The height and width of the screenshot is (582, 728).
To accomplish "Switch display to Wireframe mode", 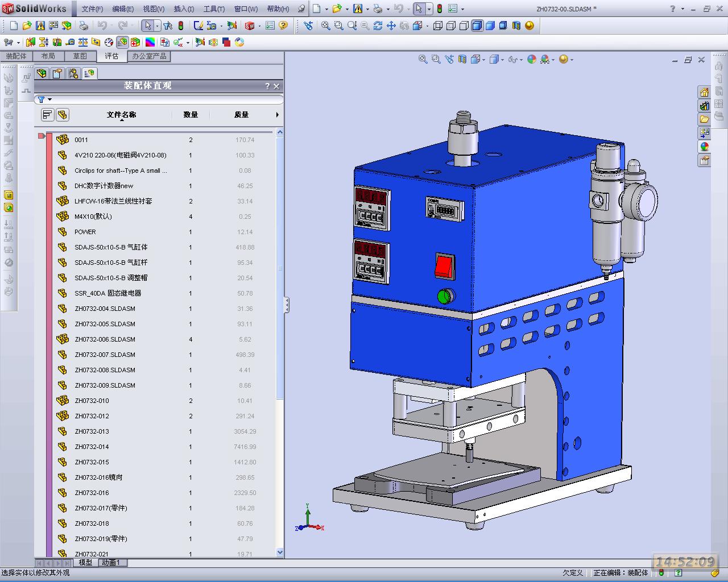I will pos(438,26).
